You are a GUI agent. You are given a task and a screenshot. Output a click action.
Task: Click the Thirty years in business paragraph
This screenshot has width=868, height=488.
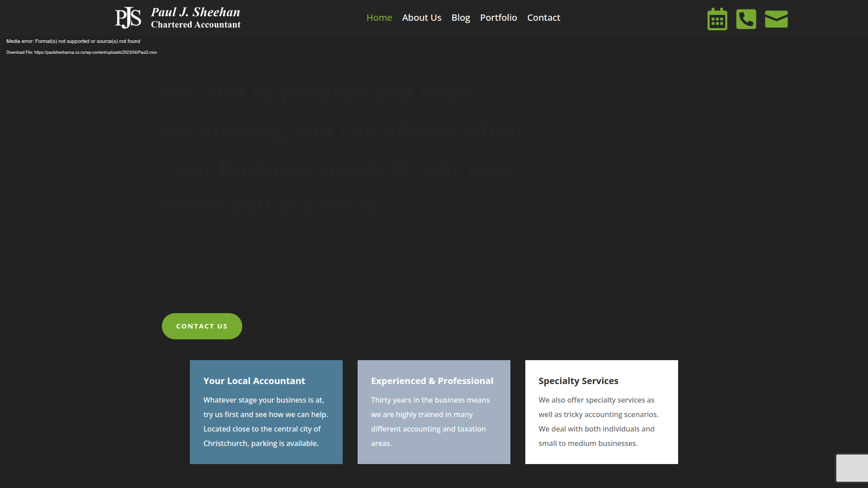tap(430, 422)
